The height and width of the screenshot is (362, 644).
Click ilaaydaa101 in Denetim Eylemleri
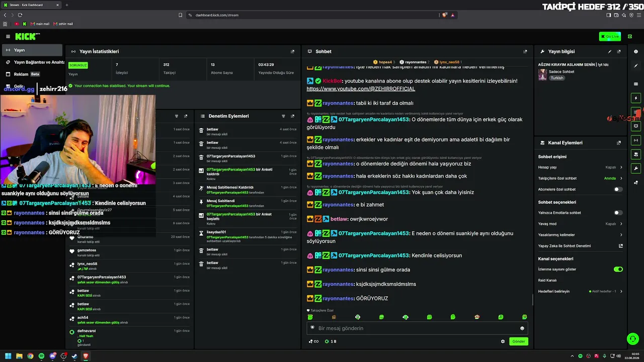(216, 232)
